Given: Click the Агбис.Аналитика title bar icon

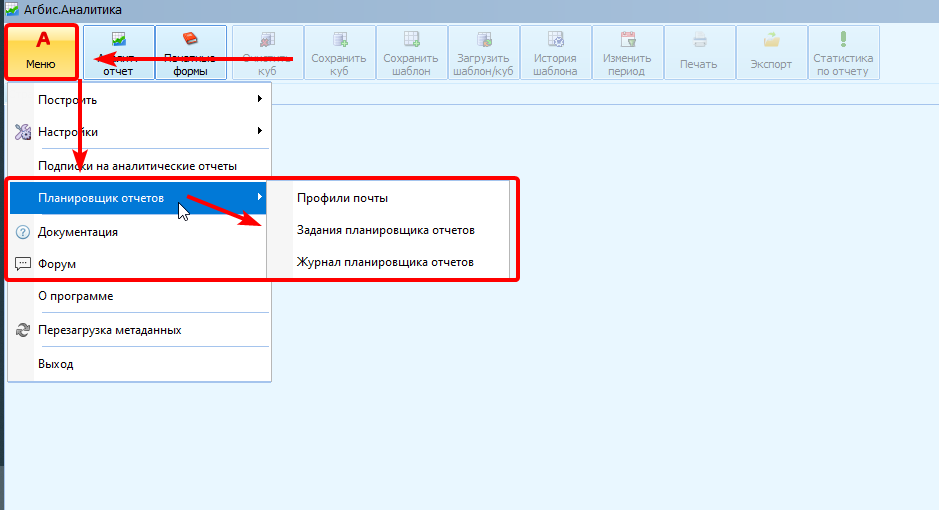Looking at the screenshot, I should (x=12, y=9).
